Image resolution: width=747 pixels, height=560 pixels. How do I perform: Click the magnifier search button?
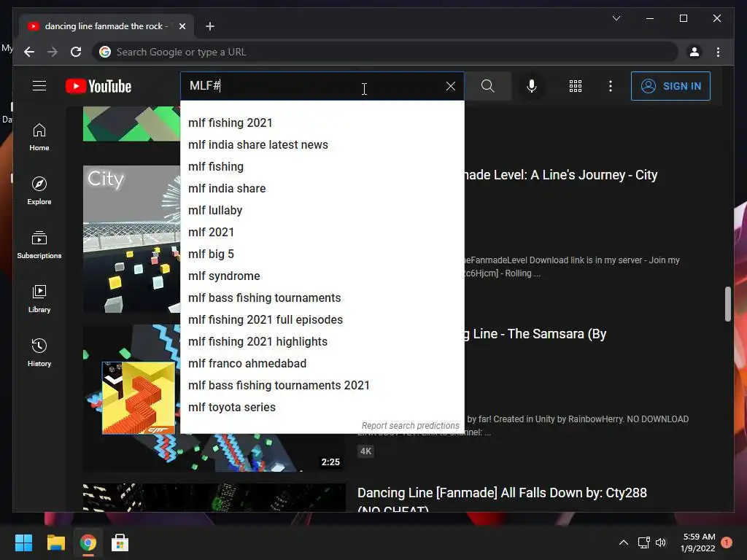(x=487, y=86)
